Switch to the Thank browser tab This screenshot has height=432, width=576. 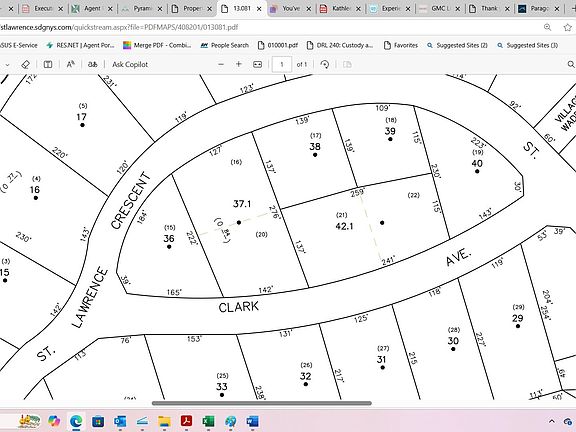489,8
